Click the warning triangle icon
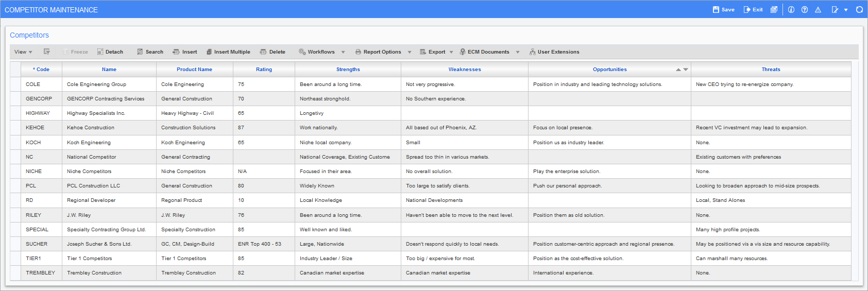 click(x=818, y=10)
